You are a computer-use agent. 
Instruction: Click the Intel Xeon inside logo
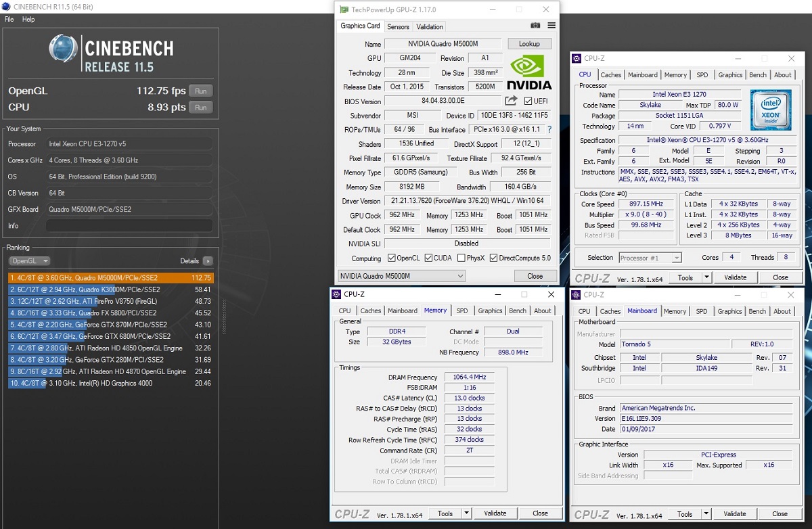click(771, 110)
